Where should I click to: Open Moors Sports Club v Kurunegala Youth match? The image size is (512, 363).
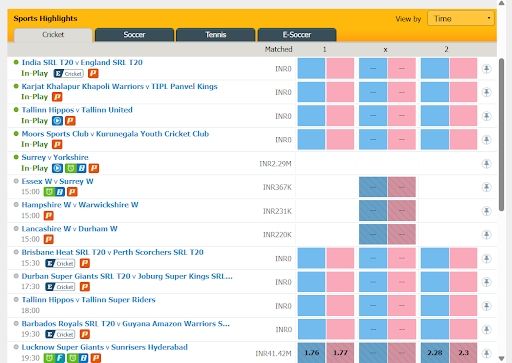[115, 134]
